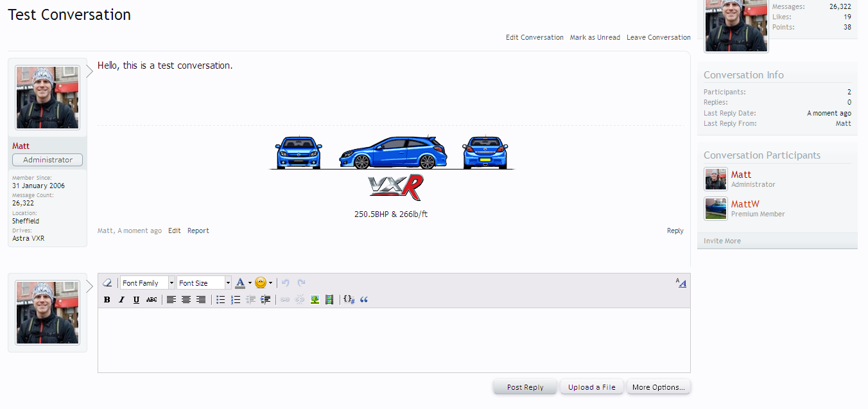Click the smiley face icon
Viewport: 868px width, 409px height.
261,283
